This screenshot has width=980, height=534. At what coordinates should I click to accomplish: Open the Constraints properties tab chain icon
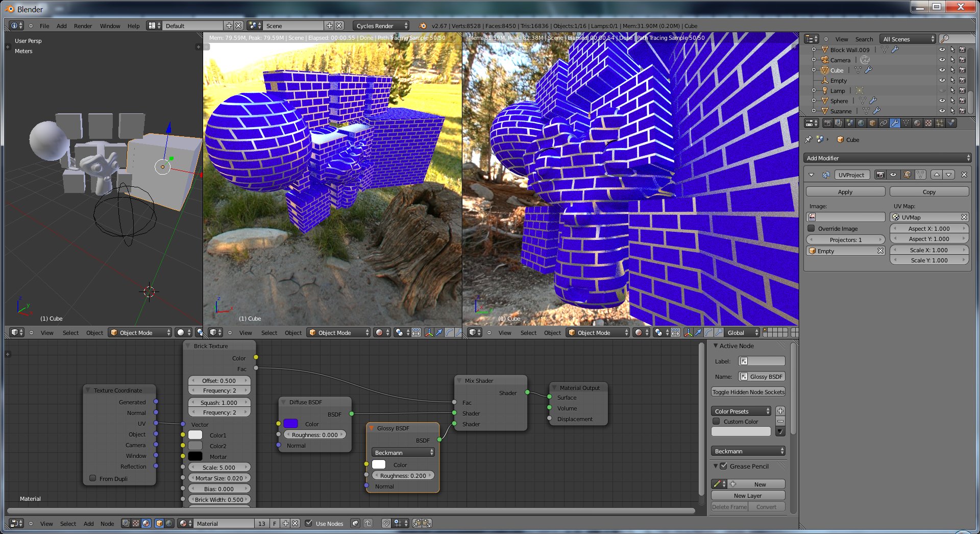[x=884, y=123]
